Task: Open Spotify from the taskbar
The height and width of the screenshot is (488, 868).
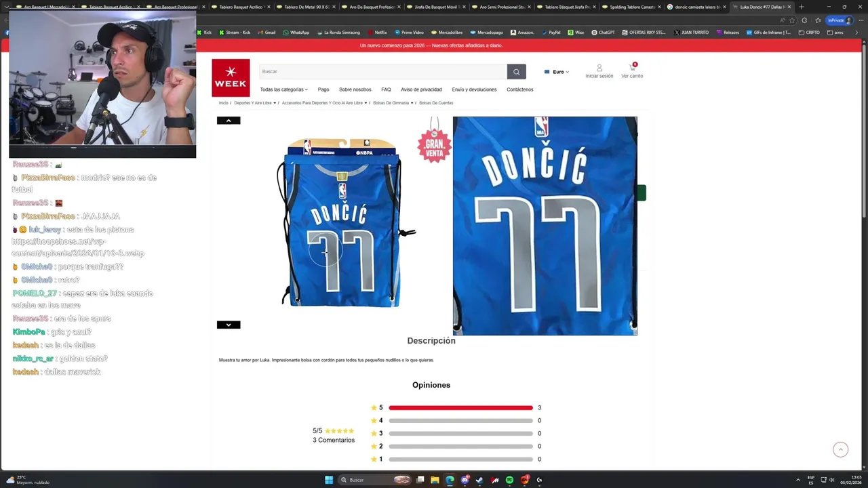Action: (509, 480)
